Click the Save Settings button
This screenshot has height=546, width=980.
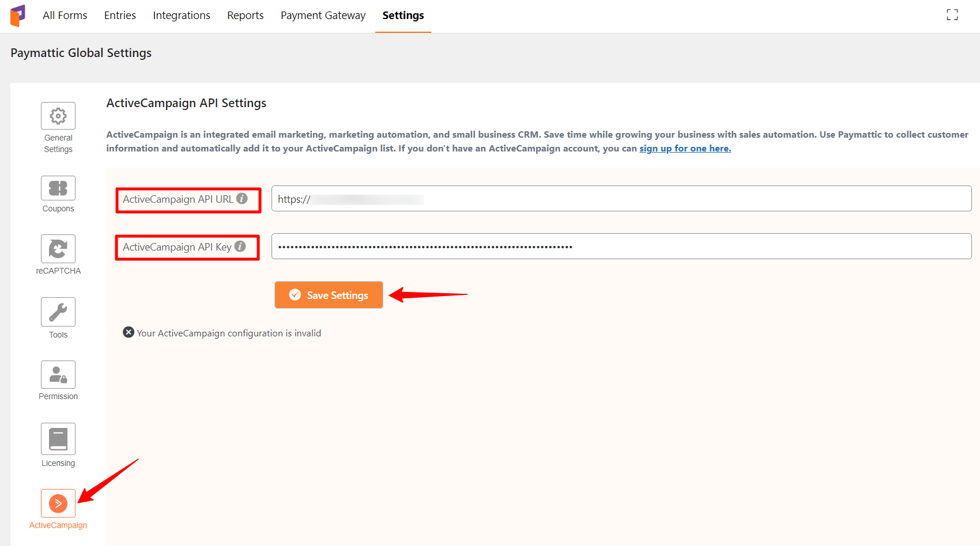coord(329,295)
